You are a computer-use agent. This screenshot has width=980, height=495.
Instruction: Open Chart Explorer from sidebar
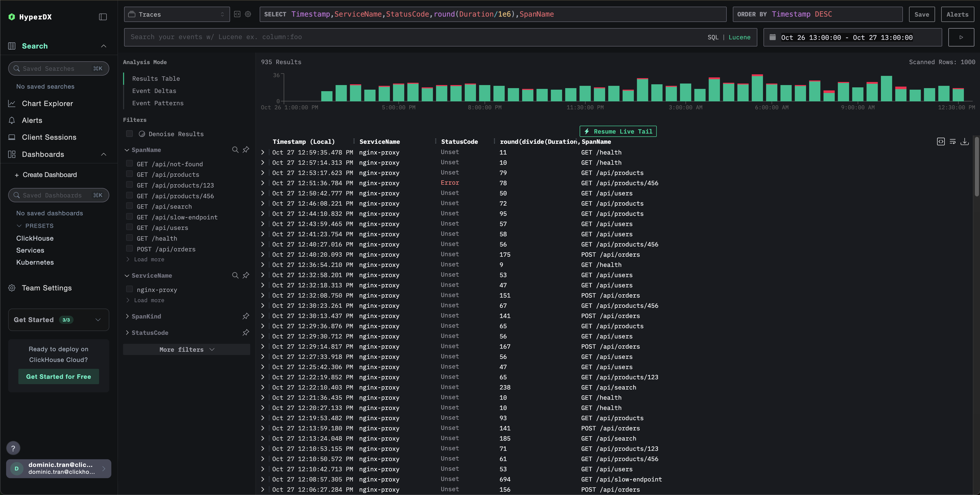tap(47, 103)
